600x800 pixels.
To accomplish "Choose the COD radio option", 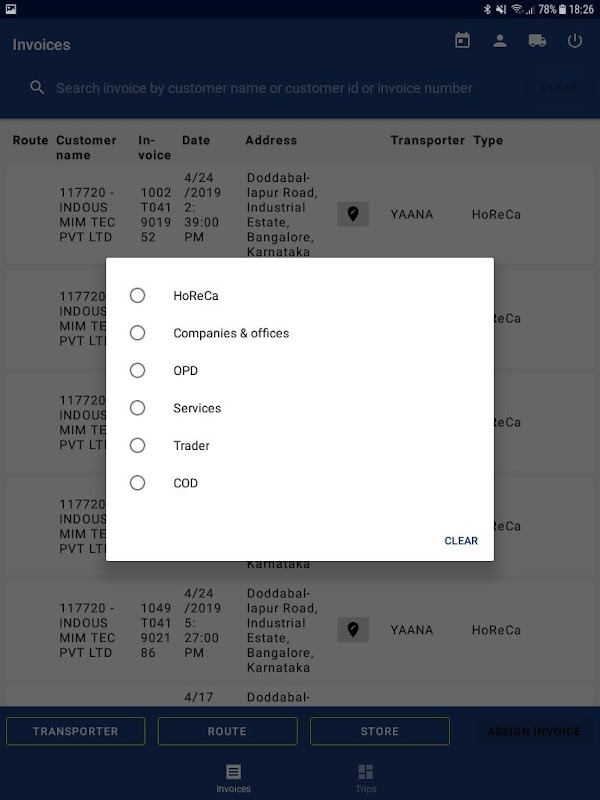I will (x=138, y=483).
